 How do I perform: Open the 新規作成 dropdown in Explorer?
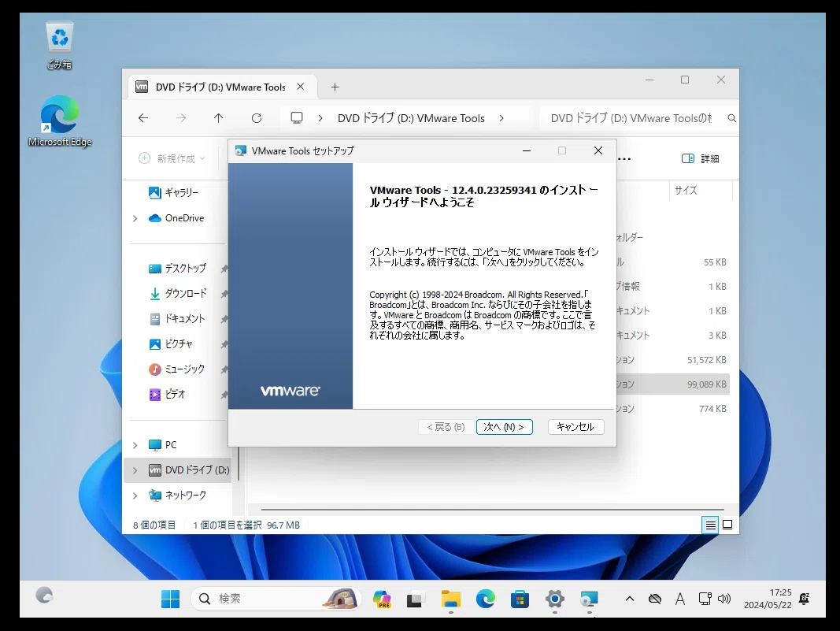[x=172, y=158]
